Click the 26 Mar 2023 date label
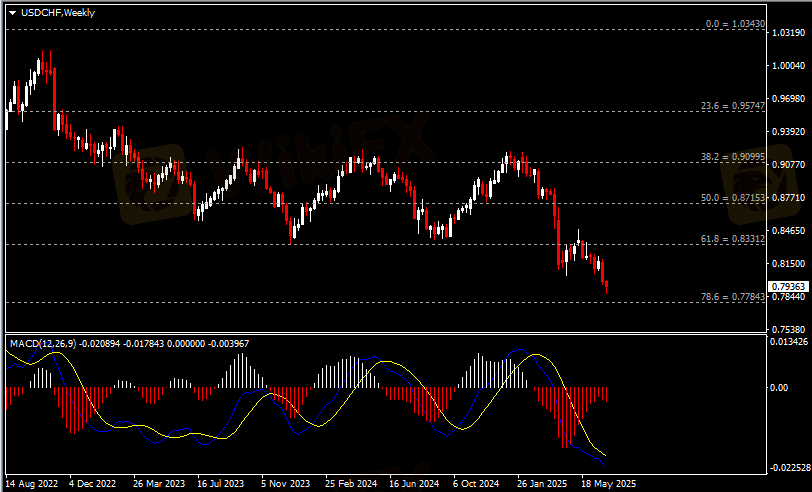The width and height of the screenshot is (812, 492). click(x=158, y=484)
